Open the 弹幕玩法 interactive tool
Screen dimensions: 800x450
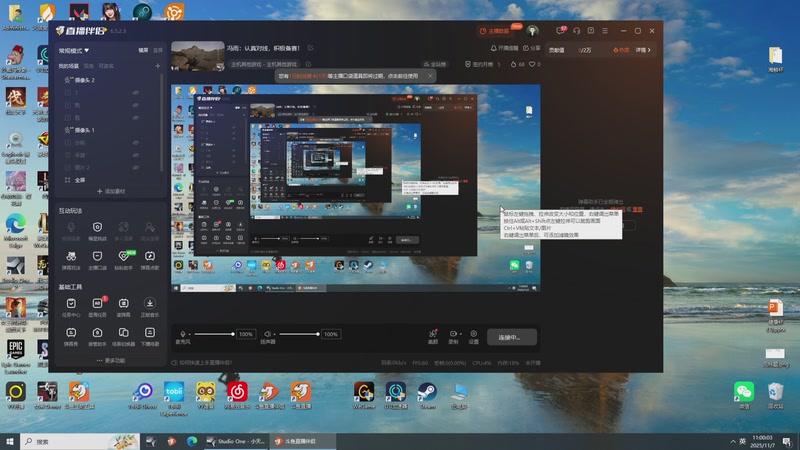71,259
